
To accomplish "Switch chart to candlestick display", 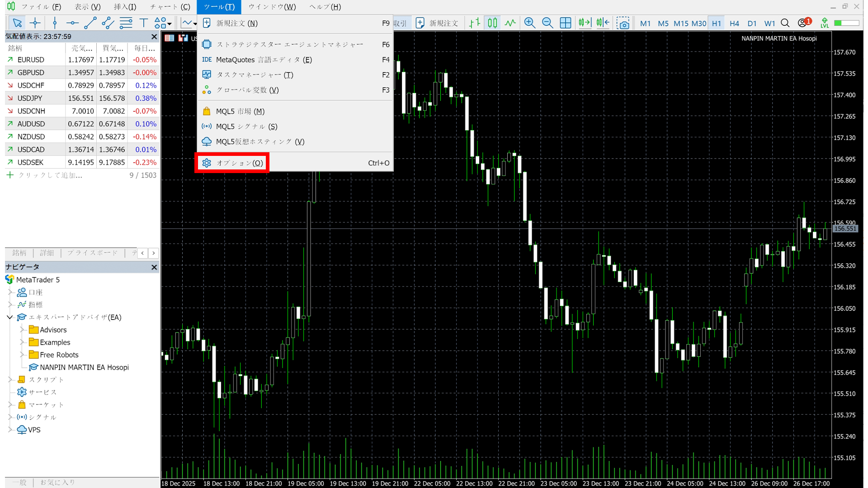I will tap(492, 23).
